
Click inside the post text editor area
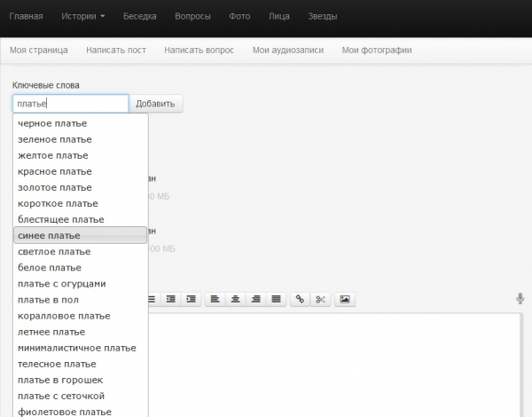(334, 365)
